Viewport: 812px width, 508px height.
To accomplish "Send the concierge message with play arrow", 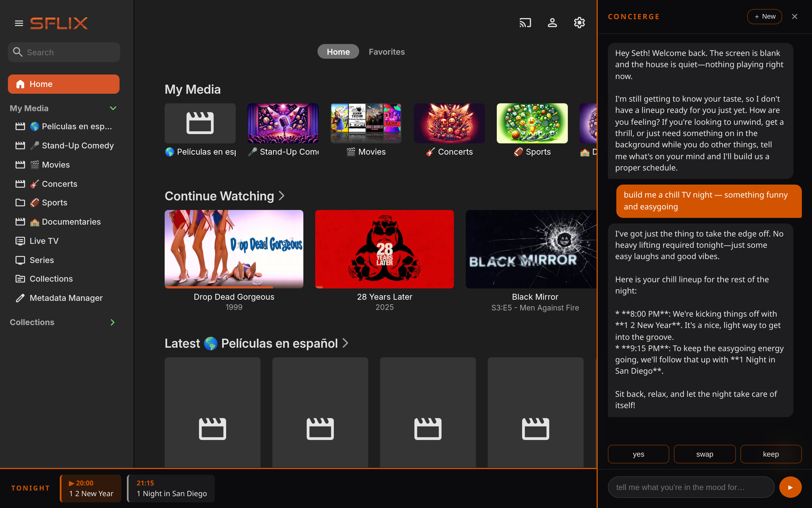I will [x=790, y=487].
